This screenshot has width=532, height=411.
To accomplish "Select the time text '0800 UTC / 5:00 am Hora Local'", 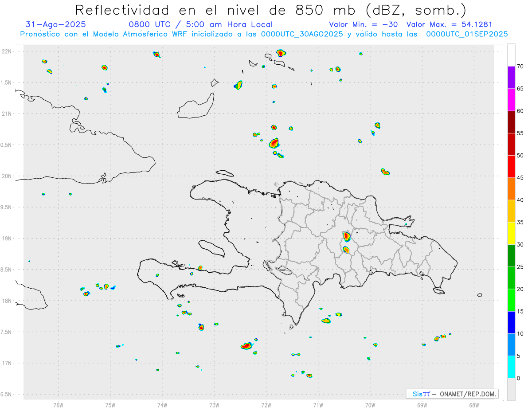I will (200, 24).
